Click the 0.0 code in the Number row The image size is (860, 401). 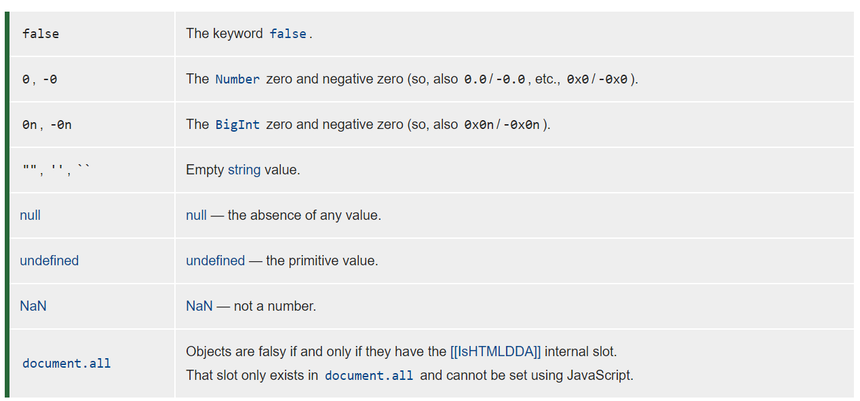click(475, 79)
